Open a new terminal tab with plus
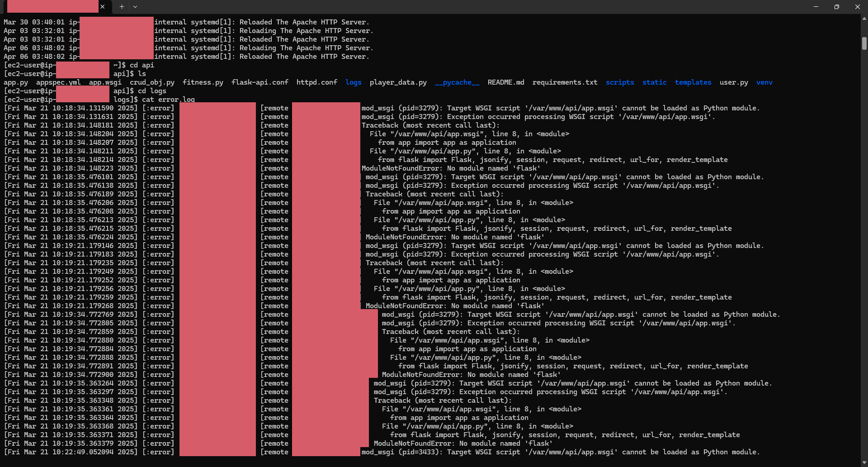868x467 pixels. (x=122, y=7)
